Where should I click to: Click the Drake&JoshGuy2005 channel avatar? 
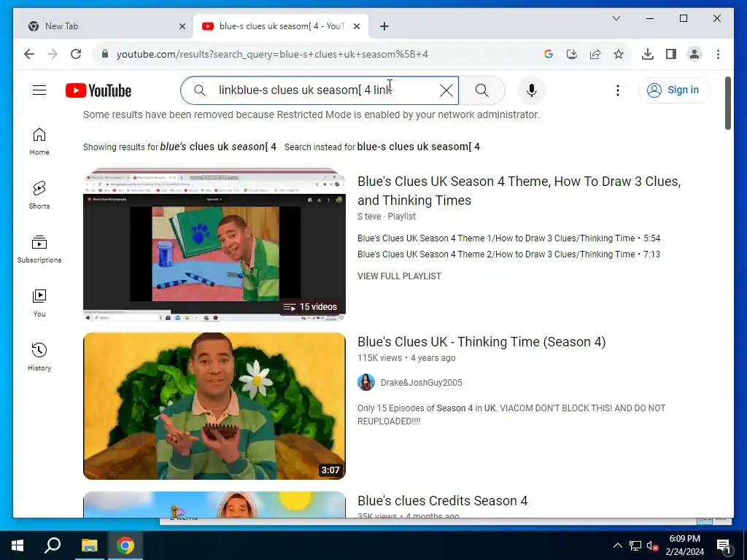(366, 382)
